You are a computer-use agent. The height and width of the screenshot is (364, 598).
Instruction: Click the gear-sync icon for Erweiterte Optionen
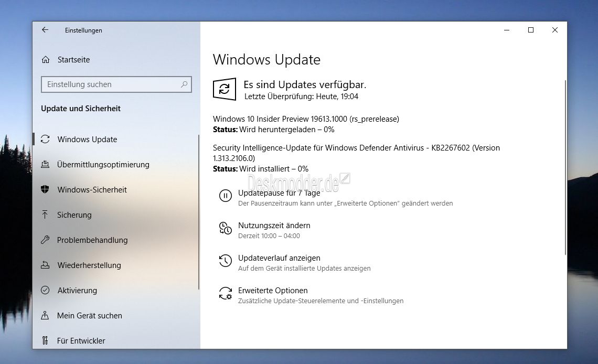click(226, 294)
